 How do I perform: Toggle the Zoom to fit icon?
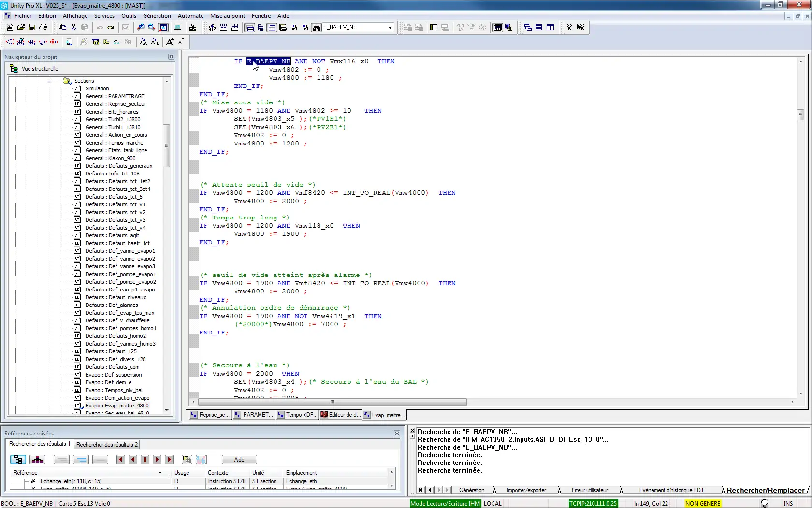[163, 28]
